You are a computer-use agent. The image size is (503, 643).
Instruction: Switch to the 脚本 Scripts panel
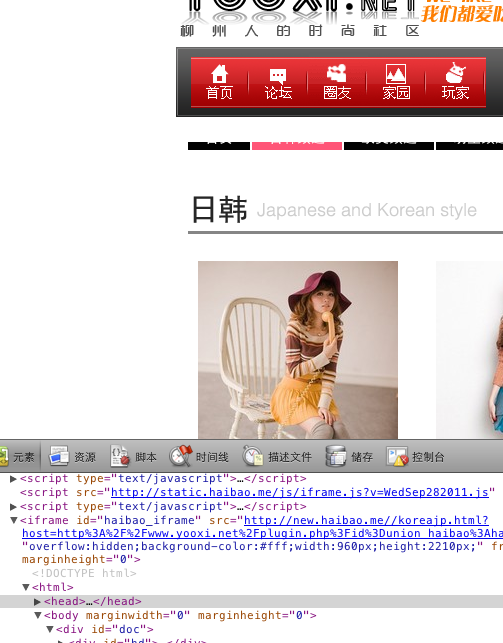point(134,456)
